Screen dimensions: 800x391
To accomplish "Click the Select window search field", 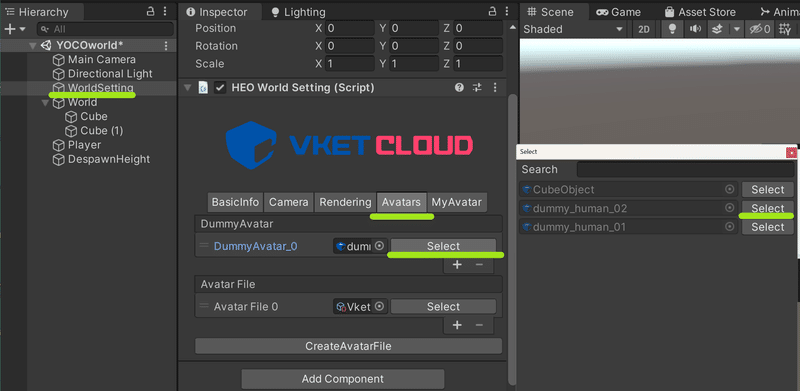I will [687, 169].
